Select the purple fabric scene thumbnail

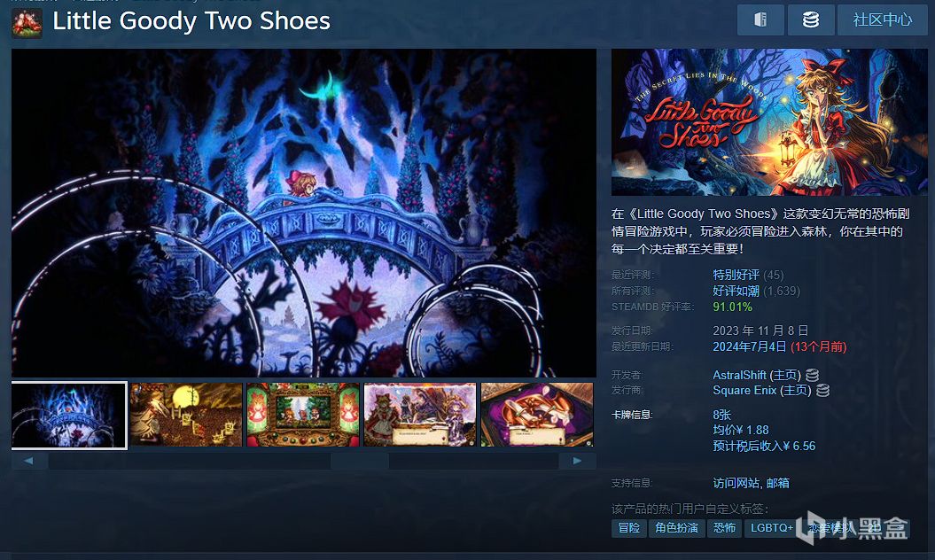[537, 415]
